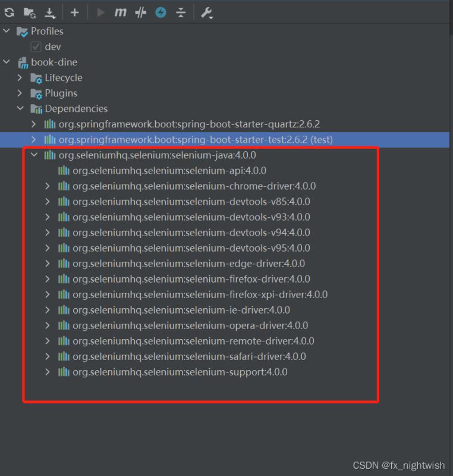Viewport: 453px width, 476px height.
Task: Expand selenium-firefox-xpi-driver dependency
Action: (48, 295)
